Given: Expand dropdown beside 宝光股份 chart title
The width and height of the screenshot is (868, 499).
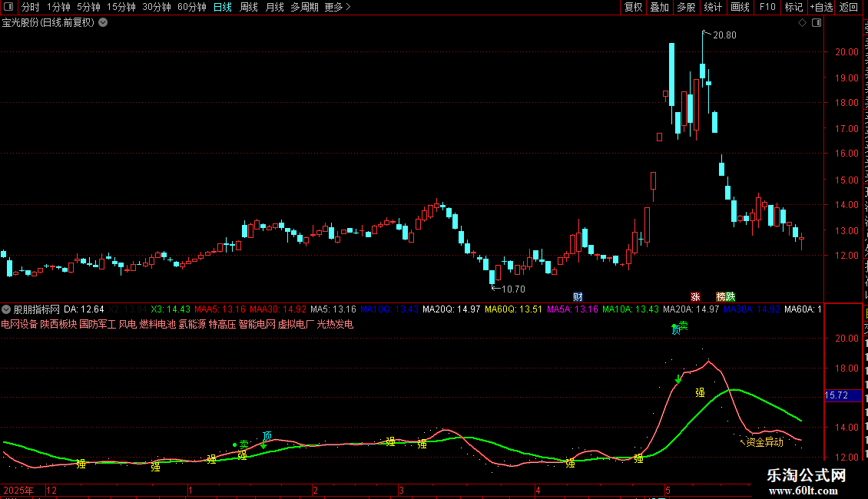Looking at the screenshot, I should tap(103, 23).
